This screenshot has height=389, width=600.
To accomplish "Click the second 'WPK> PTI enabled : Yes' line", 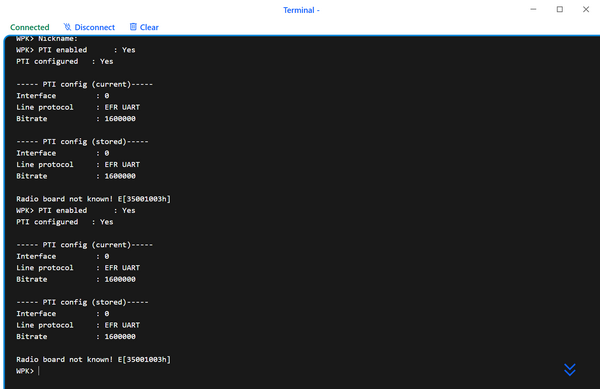I will [76, 210].
